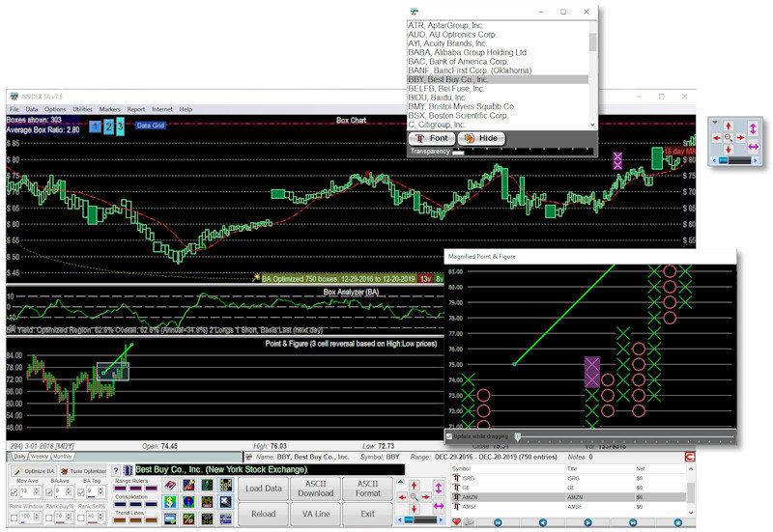Click the Mov Ave spinner showing 13
The image size is (773, 532).
point(30,491)
